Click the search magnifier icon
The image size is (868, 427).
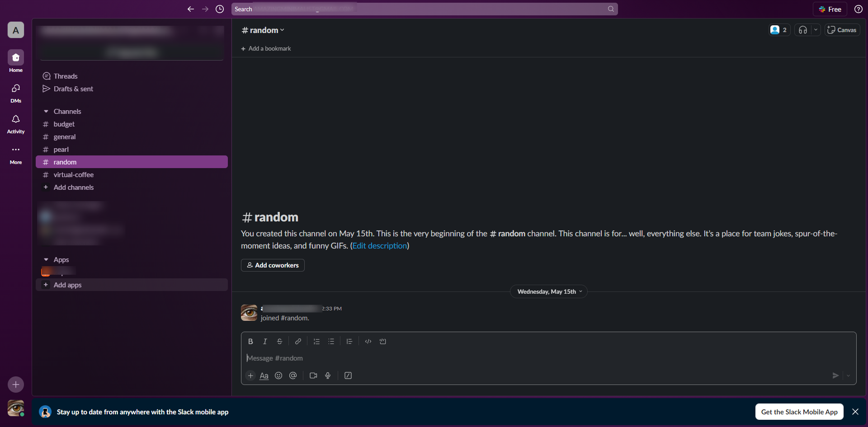[611, 9]
